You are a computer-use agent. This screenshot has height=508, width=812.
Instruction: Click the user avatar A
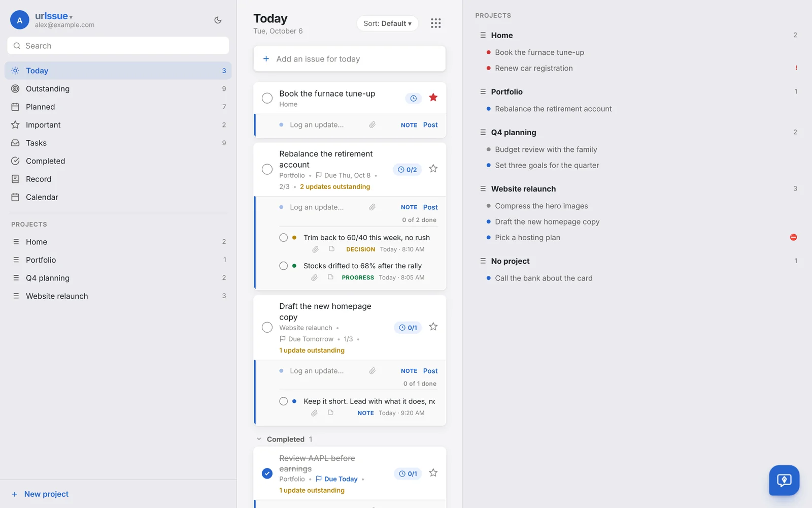pyautogui.click(x=20, y=20)
